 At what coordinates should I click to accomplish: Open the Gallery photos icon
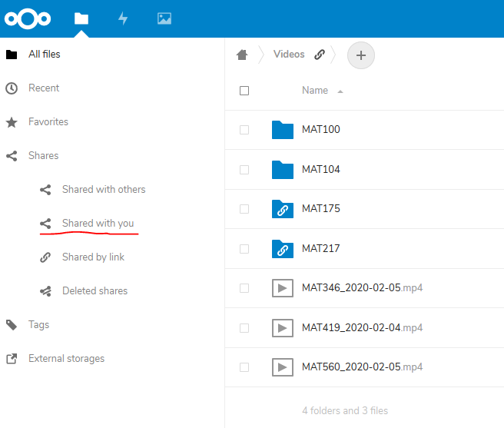[164, 18]
